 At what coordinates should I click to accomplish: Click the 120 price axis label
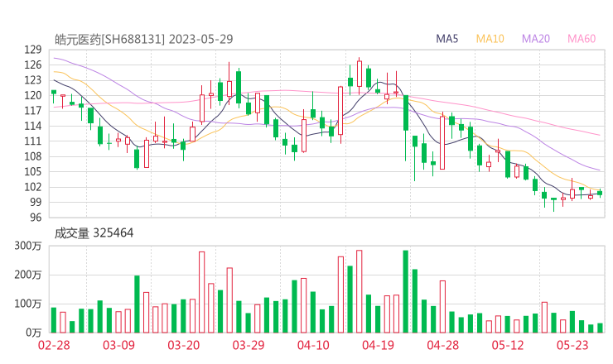pyautogui.click(x=33, y=95)
